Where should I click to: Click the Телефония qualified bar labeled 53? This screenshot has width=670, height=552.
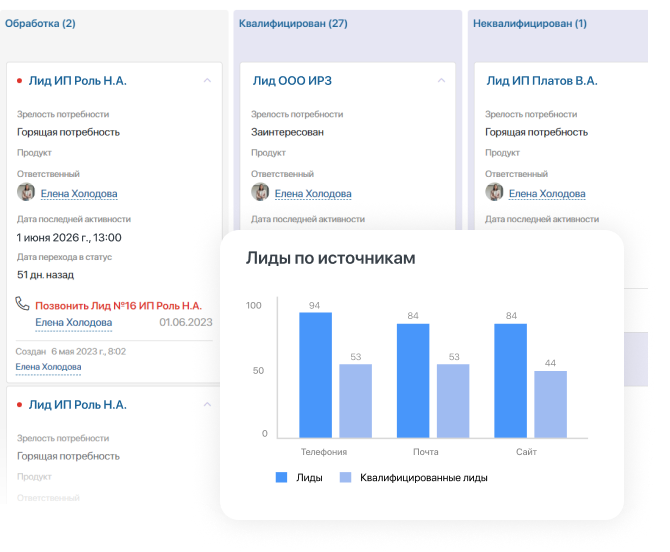point(356,401)
